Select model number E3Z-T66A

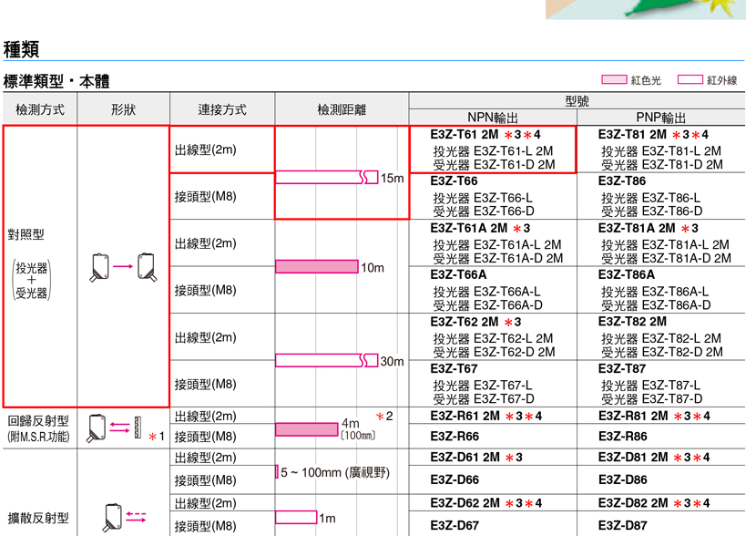tap(458, 274)
